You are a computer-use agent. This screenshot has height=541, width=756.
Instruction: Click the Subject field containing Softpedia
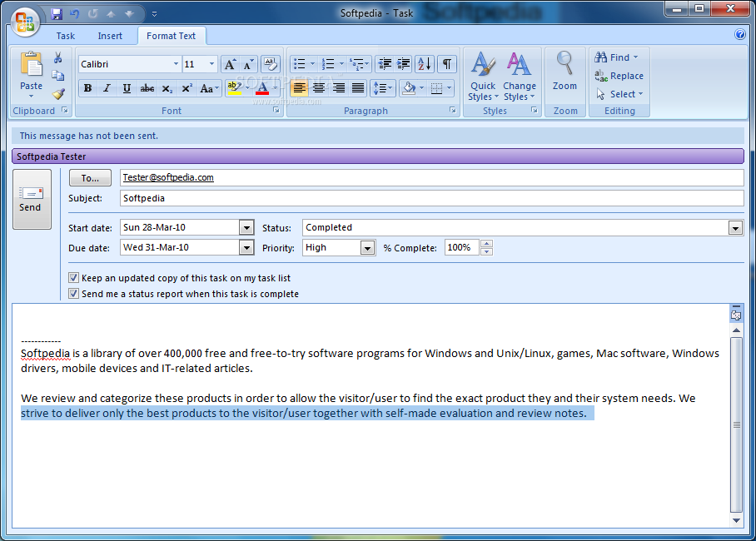pos(431,198)
